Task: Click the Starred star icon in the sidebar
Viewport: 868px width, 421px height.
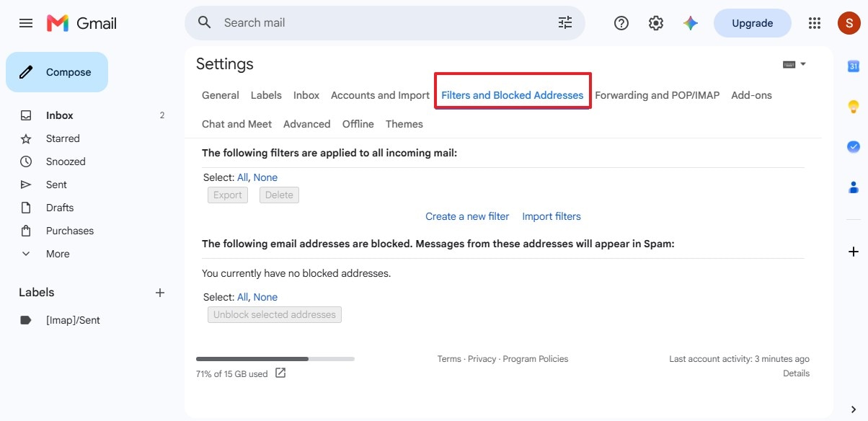Action: (x=26, y=138)
